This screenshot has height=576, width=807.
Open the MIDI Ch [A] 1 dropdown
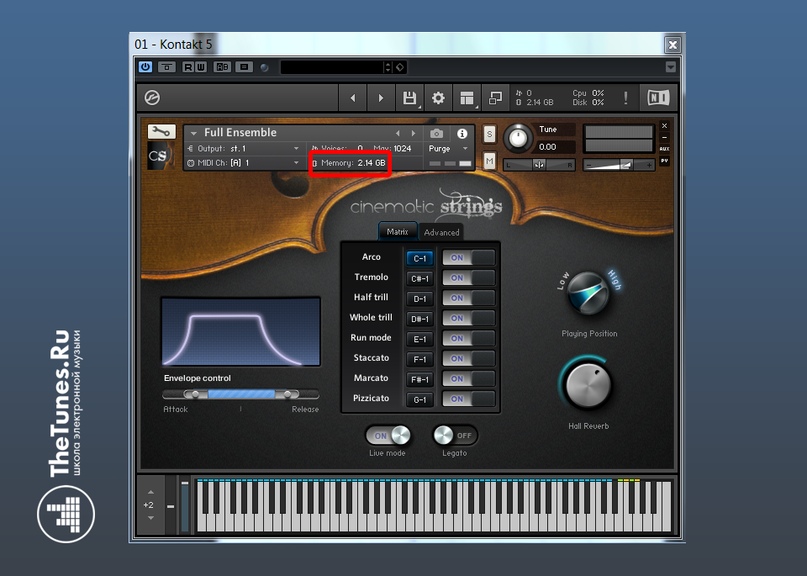(x=296, y=163)
